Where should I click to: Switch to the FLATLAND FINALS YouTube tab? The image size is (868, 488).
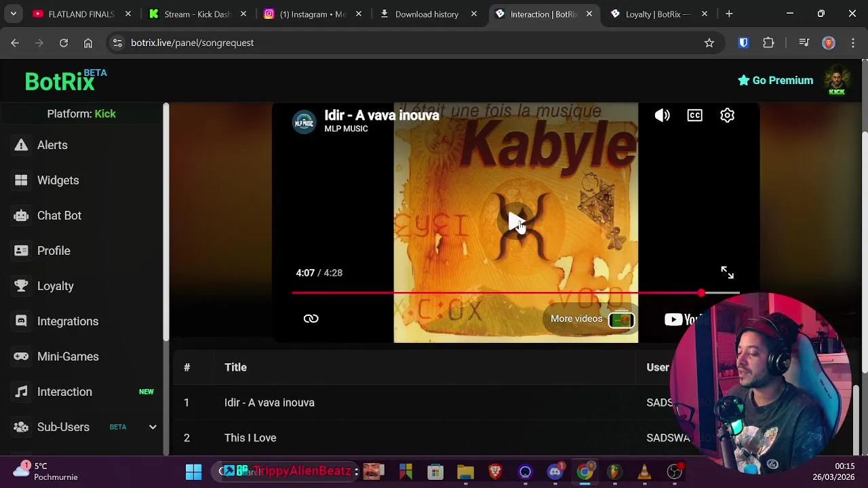pyautogui.click(x=82, y=14)
